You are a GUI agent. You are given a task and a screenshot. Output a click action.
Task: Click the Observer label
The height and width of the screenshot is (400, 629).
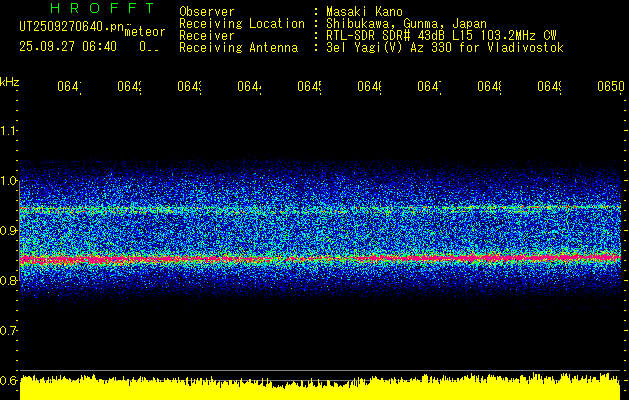[207, 12]
